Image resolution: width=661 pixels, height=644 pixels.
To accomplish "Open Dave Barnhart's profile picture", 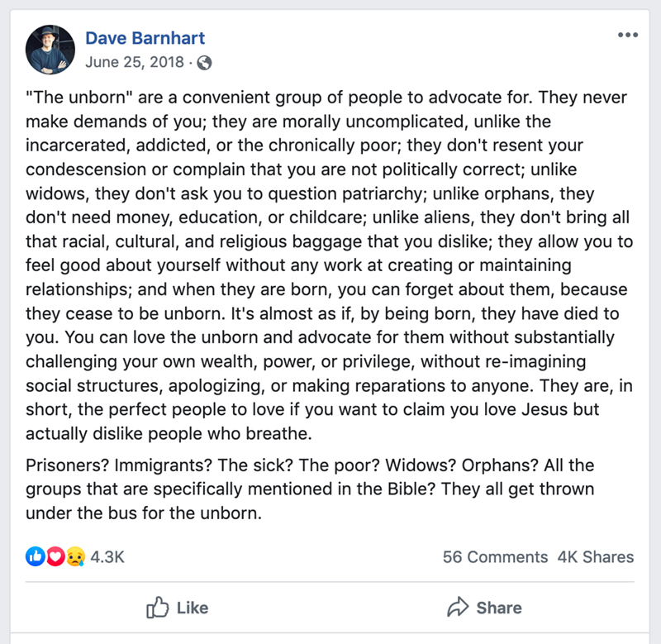I will (x=50, y=50).
